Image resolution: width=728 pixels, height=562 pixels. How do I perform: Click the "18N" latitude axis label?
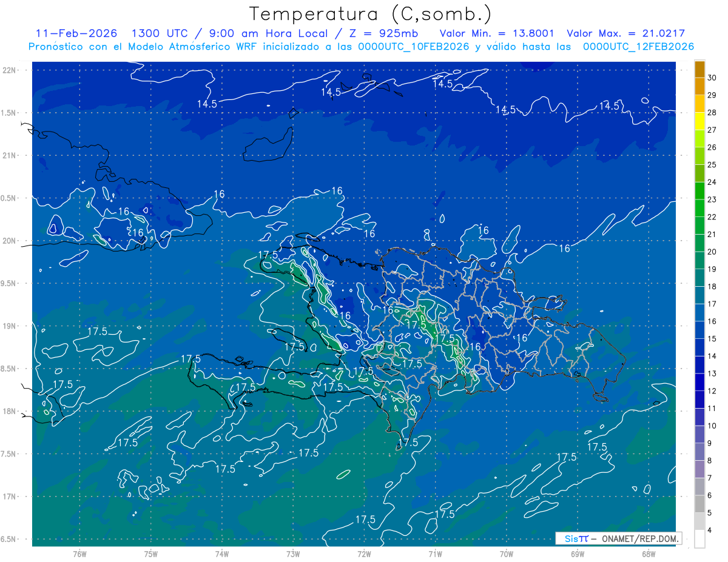click(x=8, y=411)
